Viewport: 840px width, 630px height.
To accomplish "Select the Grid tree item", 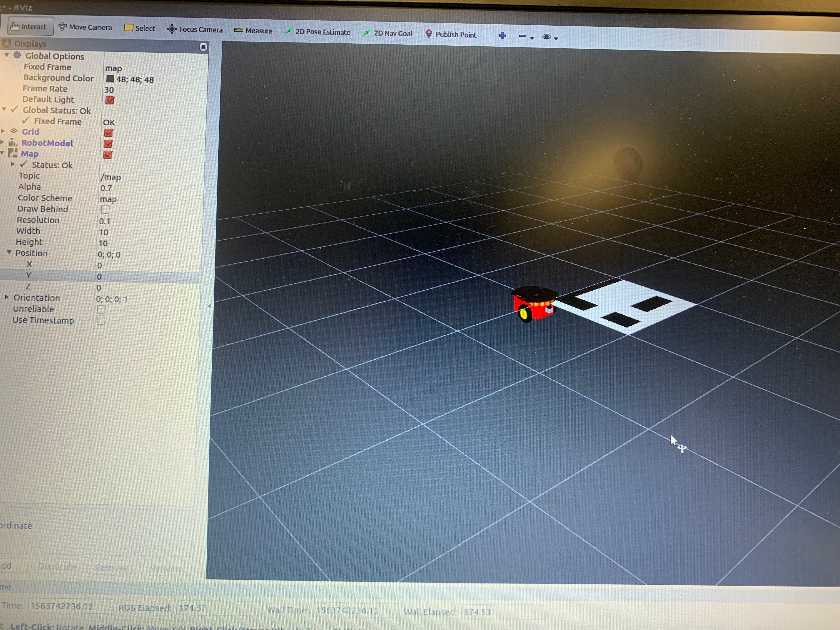I will click(x=30, y=131).
